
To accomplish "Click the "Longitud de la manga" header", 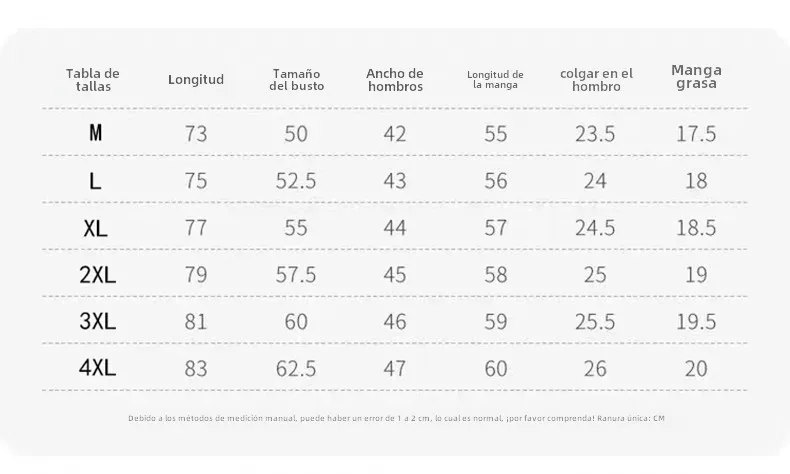I will (495, 80).
